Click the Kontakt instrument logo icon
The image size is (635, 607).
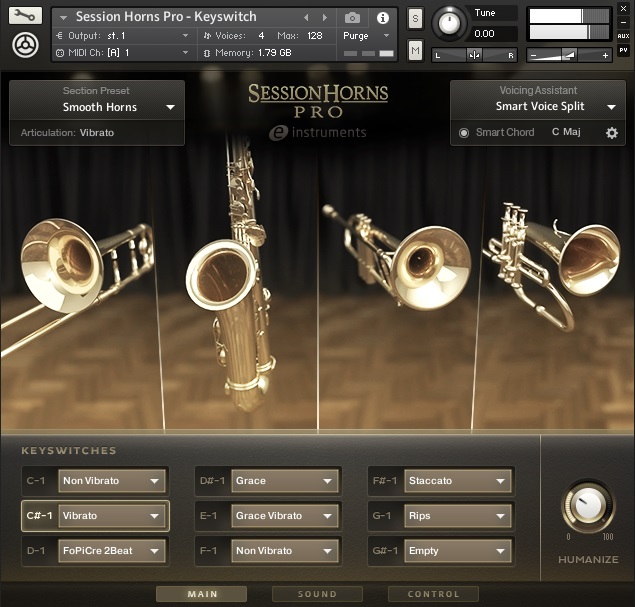coord(25,45)
